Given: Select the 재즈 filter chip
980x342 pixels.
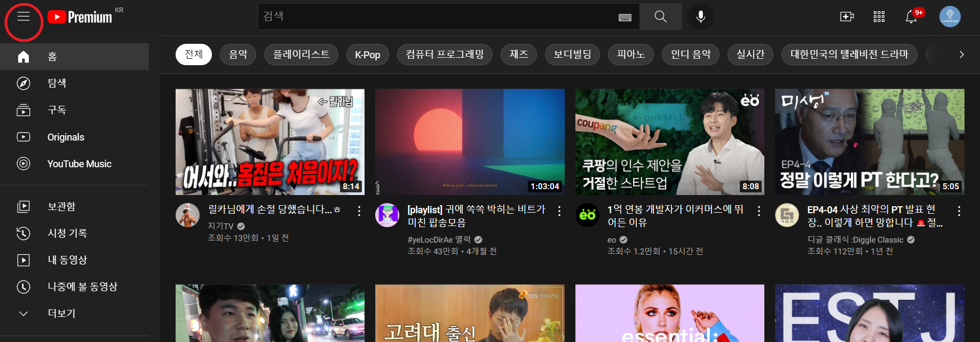Looking at the screenshot, I should click(519, 55).
